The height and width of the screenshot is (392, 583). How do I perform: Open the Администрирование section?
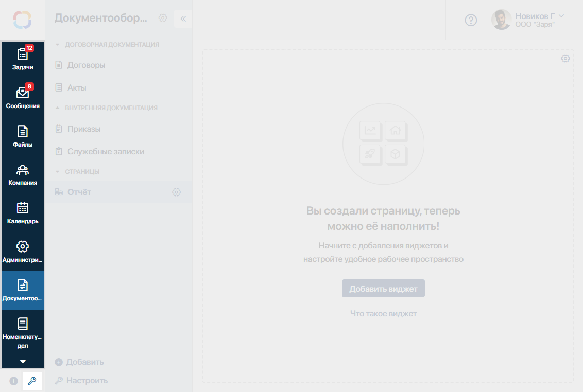click(23, 252)
